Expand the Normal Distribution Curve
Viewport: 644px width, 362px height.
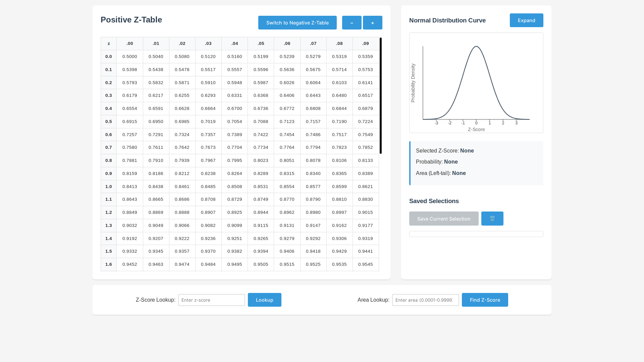(526, 20)
